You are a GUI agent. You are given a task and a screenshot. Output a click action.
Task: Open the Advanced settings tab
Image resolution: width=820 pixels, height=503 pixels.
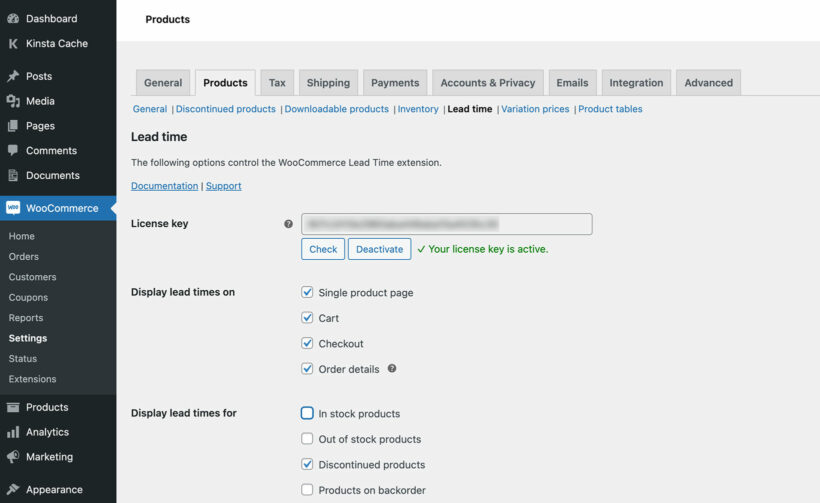click(709, 83)
